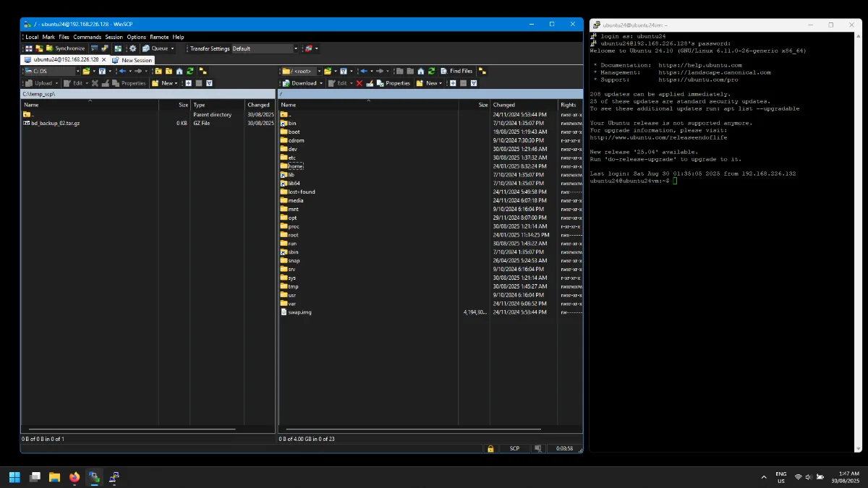Expand the Download dropdown arrow
Image resolution: width=868 pixels, height=488 pixels.
[321, 83]
